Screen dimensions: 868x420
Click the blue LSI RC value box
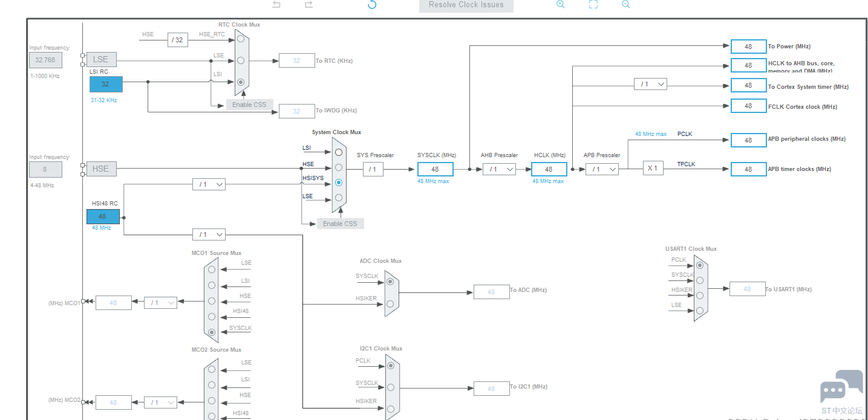coord(106,85)
